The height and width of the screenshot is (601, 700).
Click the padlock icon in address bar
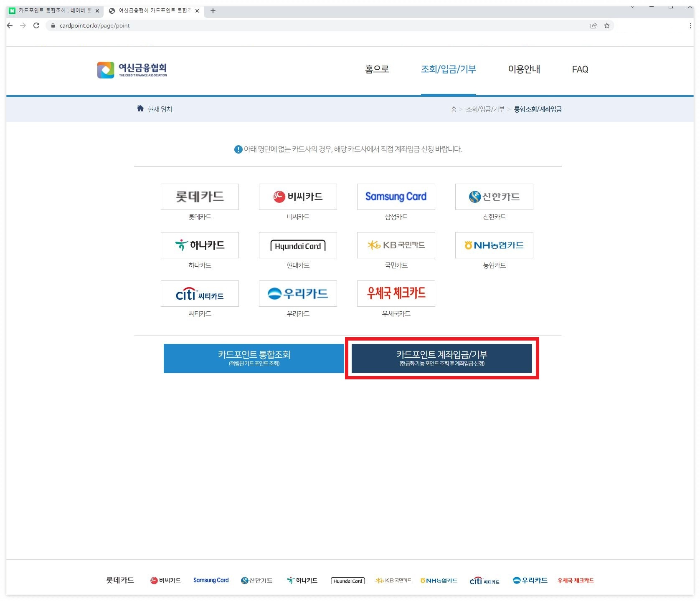coord(53,25)
